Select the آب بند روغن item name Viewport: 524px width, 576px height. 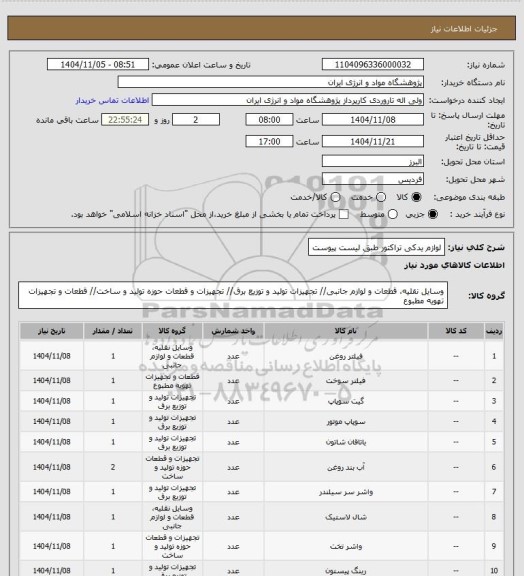tap(346, 467)
